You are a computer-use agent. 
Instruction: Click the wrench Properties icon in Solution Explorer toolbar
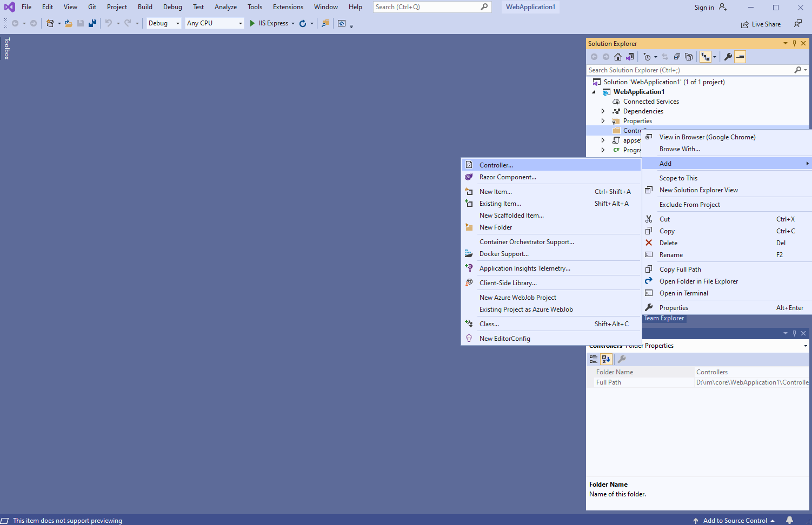(x=728, y=57)
